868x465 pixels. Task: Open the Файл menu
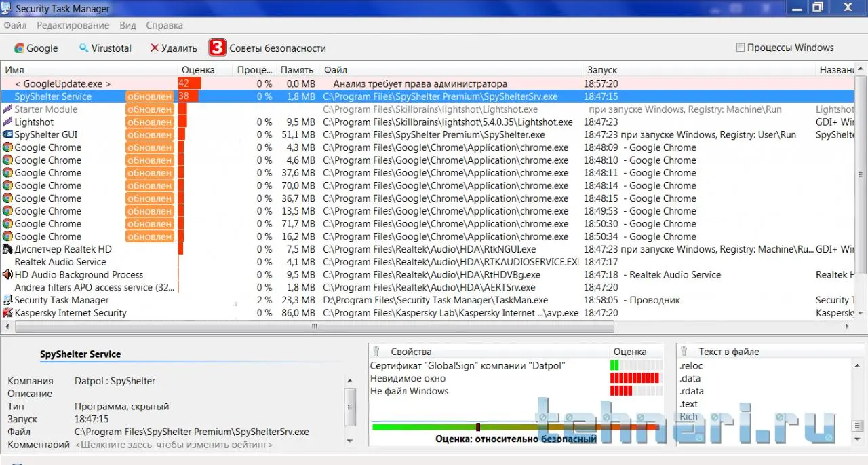pyautogui.click(x=15, y=25)
